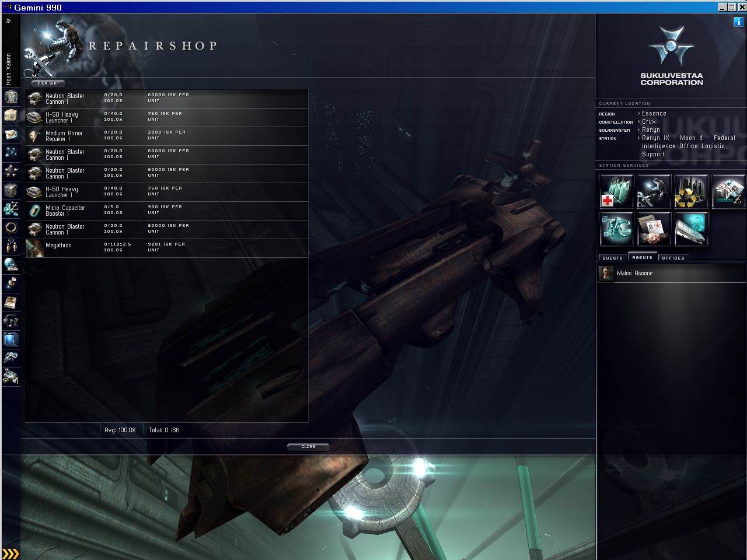Viewport: 747px width, 560px height.
Task: Open the Renyn solar system link
Action: (651, 130)
